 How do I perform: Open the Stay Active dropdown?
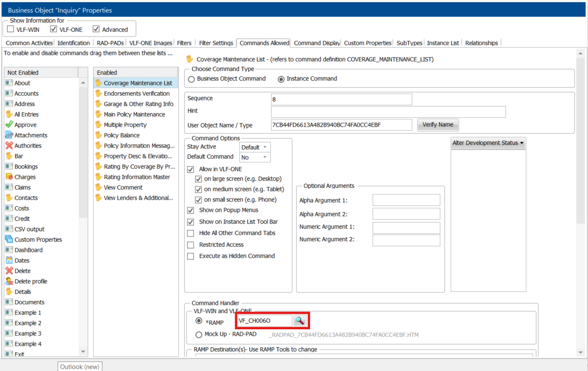[255, 147]
